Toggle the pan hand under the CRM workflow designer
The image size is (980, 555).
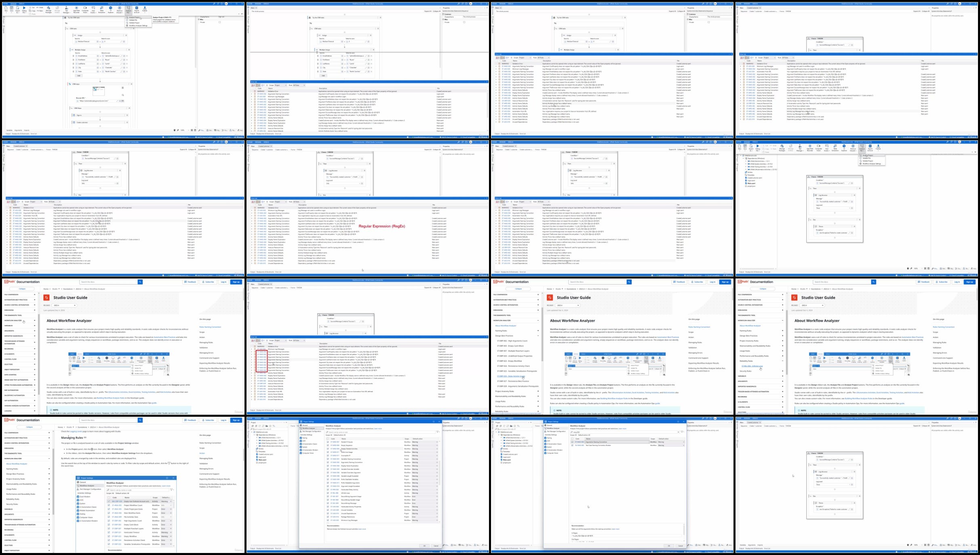point(175,130)
